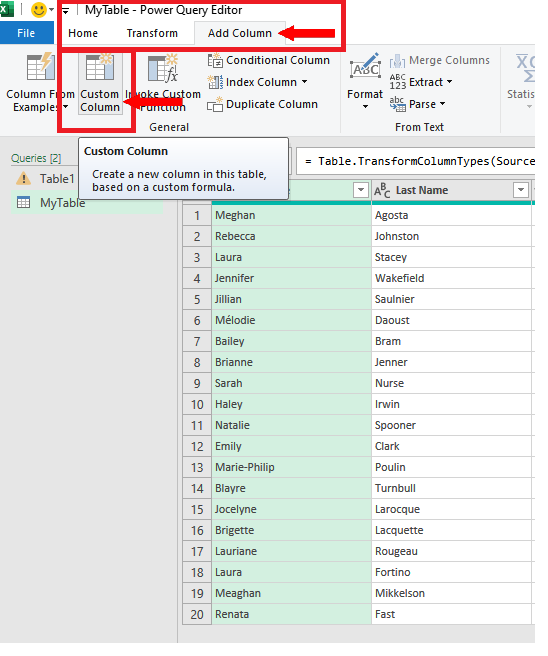The image size is (548, 656).
Task: Select row number 20 header
Action: point(197,615)
